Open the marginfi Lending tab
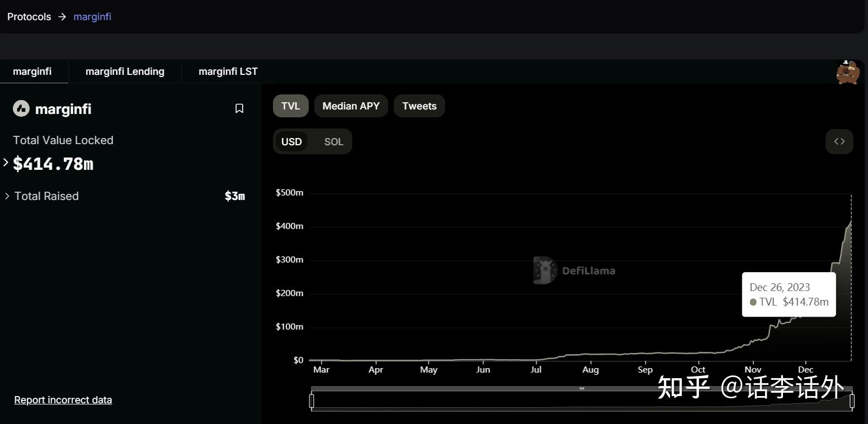Screen dimensions: 868x424 (x=125, y=72)
